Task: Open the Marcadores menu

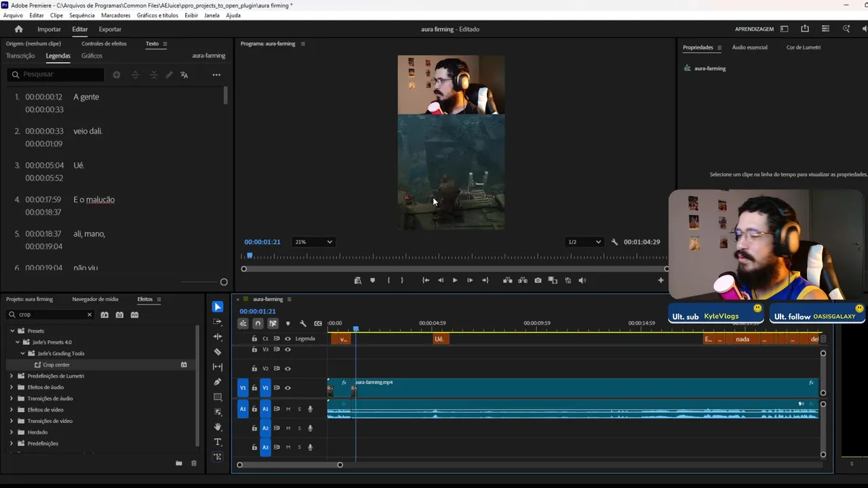Action: point(115,15)
